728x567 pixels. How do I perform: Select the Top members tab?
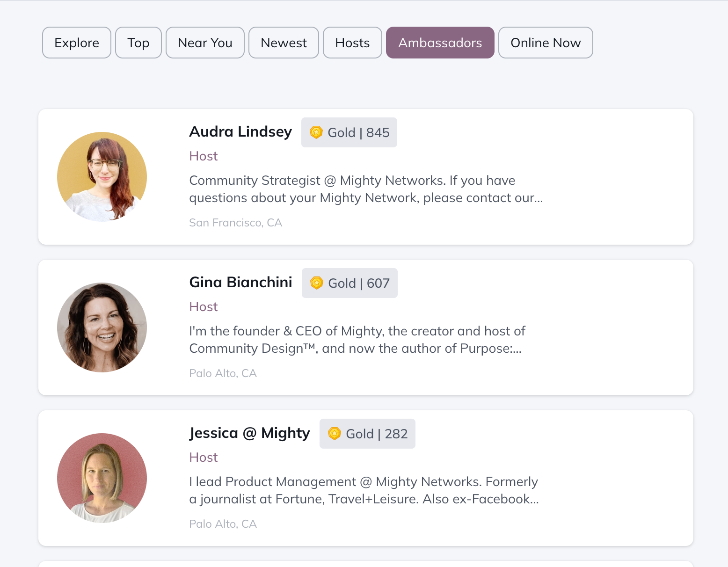[x=138, y=43]
